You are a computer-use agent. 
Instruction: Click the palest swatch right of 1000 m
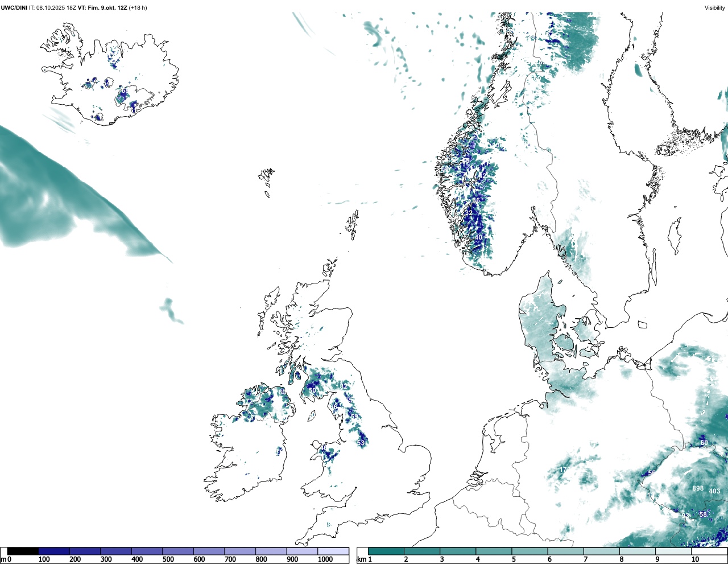[333, 551]
